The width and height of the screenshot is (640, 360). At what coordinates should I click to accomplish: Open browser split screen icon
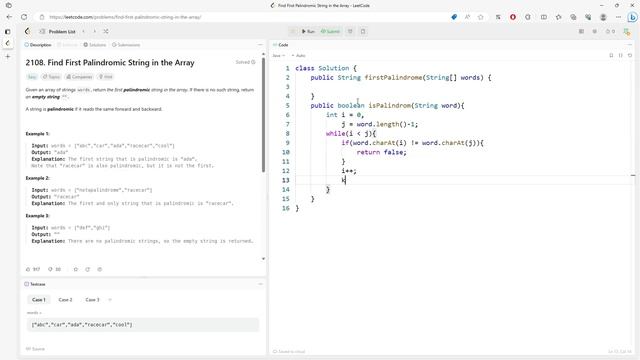click(544, 17)
